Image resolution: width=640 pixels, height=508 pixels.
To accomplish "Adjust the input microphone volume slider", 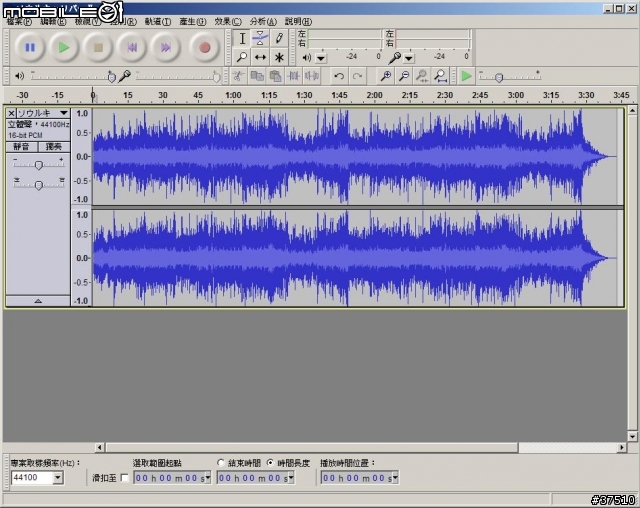I will click(178, 76).
